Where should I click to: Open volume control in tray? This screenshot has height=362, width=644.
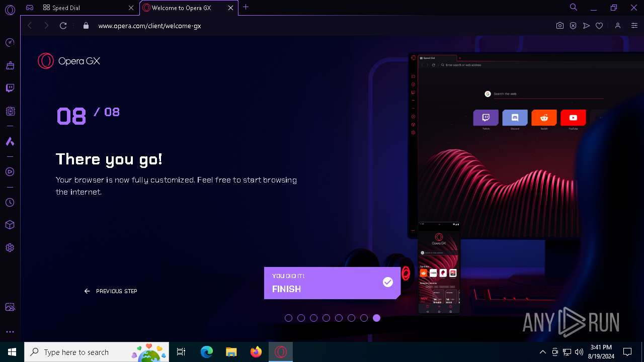pos(579,352)
